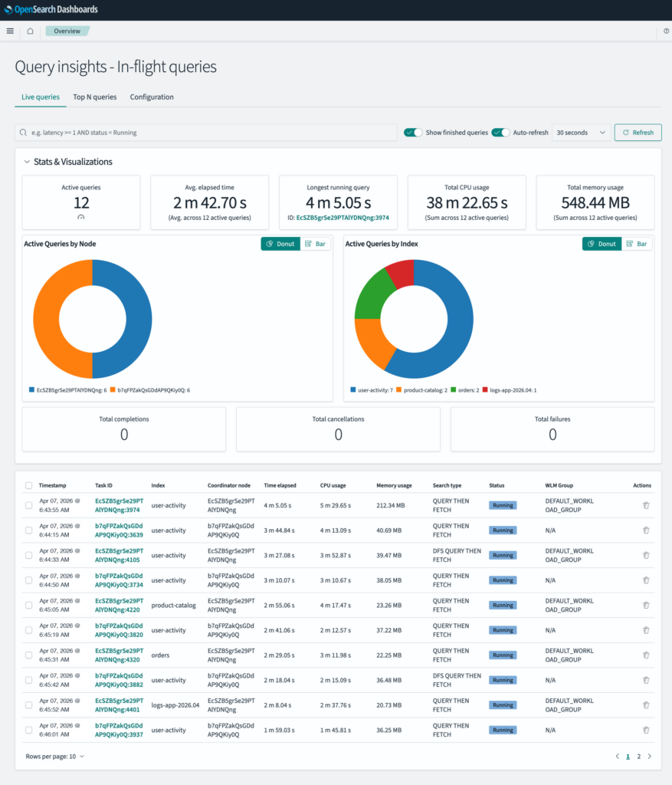
Task: Sort by the Memory usage column header
Action: pos(395,485)
